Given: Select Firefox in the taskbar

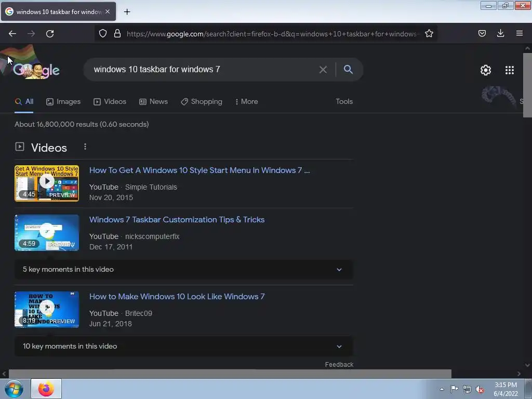Looking at the screenshot, I should coord(46,389).
